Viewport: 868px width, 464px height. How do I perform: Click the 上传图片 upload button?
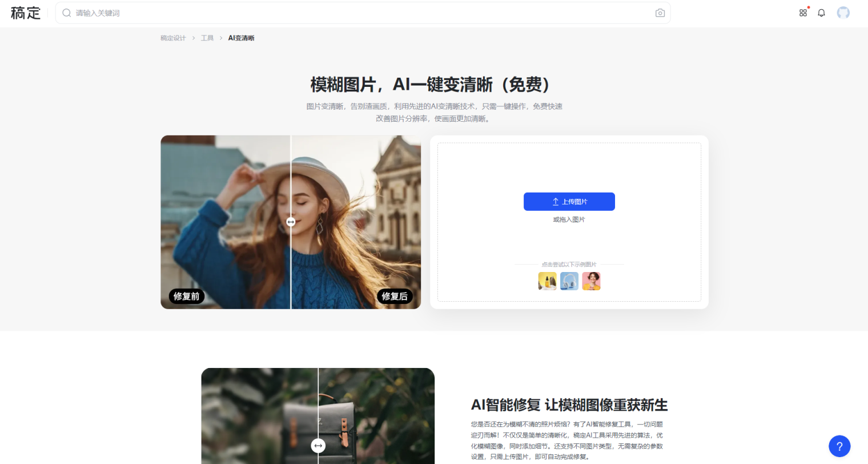(x=569, y=201)
